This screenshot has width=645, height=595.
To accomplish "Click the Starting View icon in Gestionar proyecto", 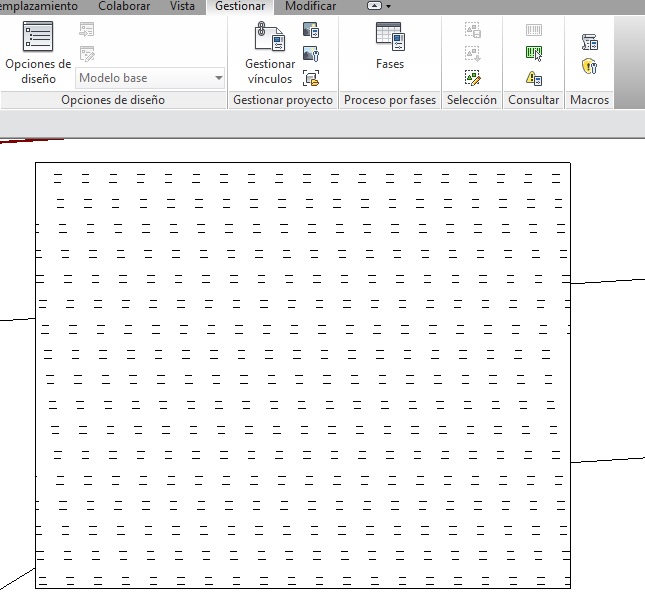I will click(311, 77).
